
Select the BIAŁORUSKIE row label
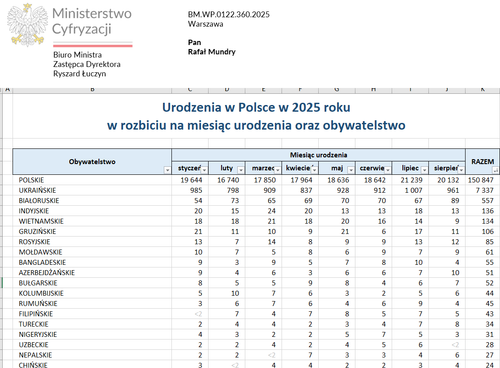(x=39, y=201)
